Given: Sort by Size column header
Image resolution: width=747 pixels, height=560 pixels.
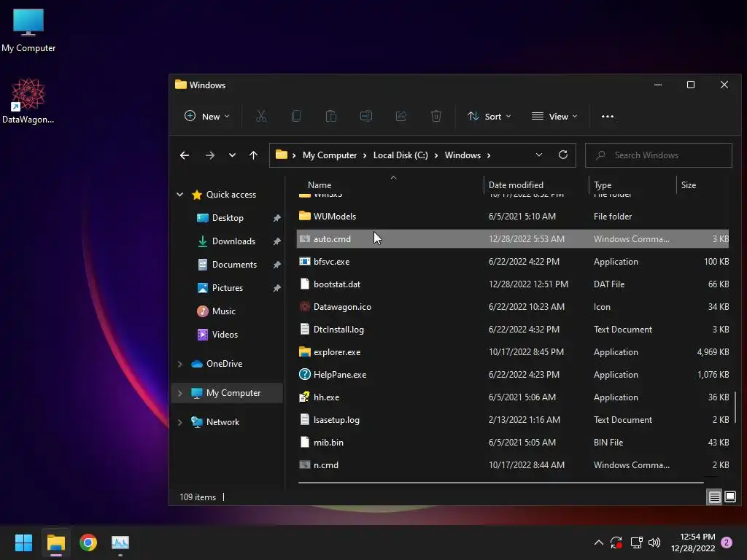Looking at the screenshot, I should [689, 185].
